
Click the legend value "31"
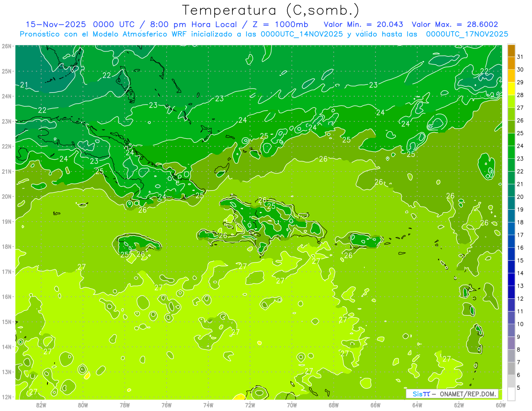pyautogui.click(x=520, y=57)
